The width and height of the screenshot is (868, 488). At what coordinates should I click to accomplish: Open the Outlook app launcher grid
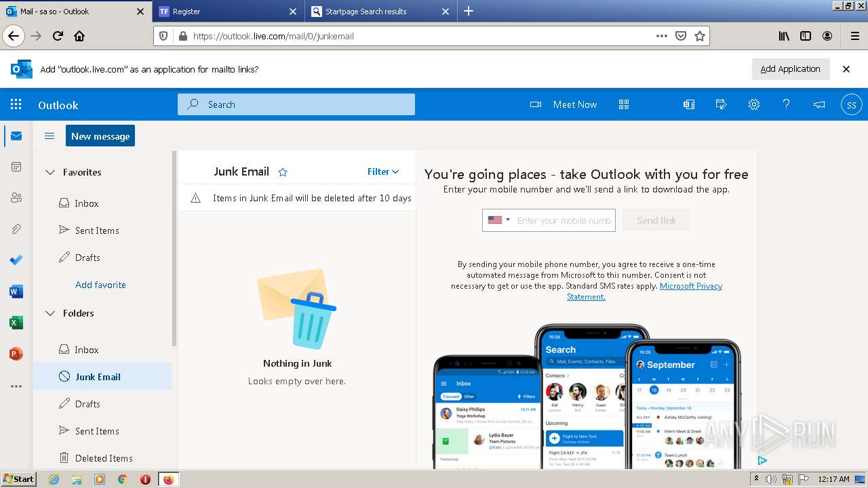coord(16,104)
